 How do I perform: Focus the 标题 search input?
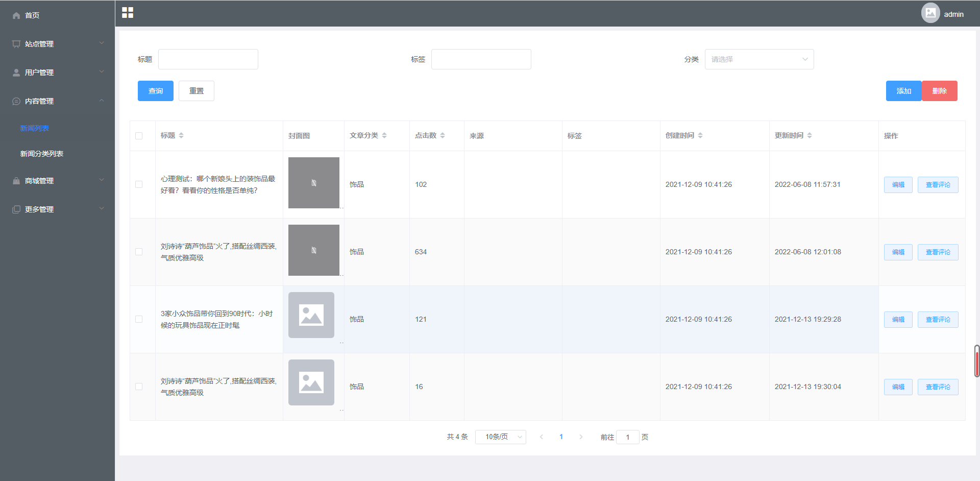click(x=208, y=59)
